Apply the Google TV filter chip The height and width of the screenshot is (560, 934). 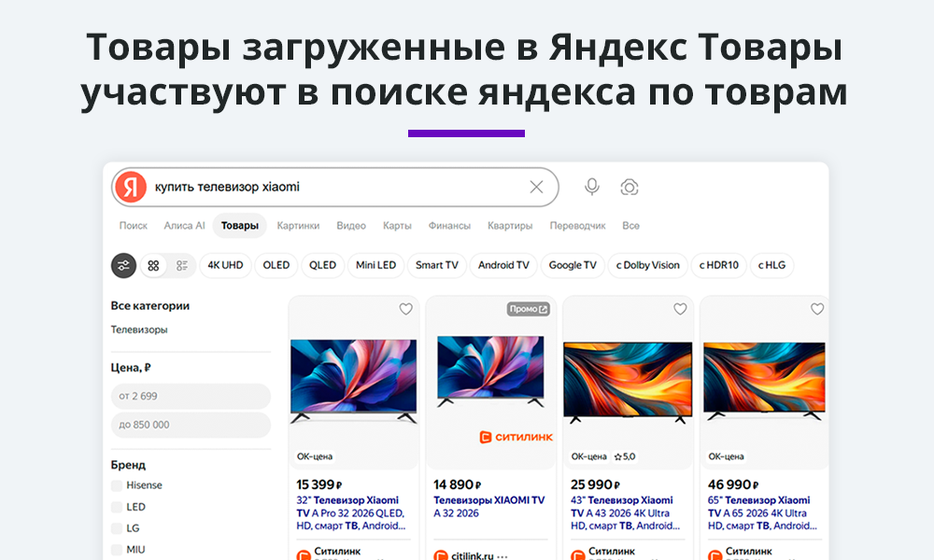(x=573, y=265)
